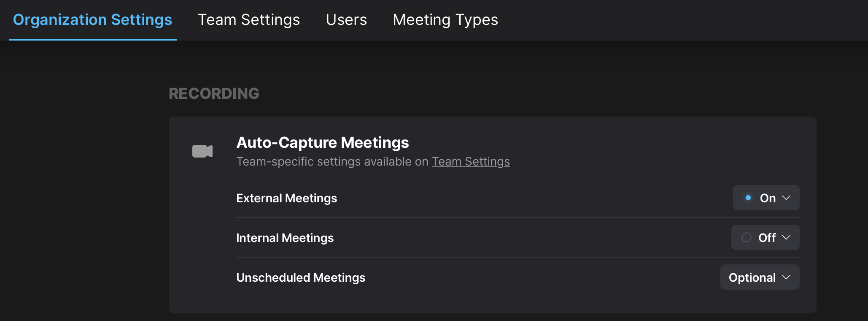The height and width of the screenshot is (321, 868).
Task: Click the External Meetings row label
Action: (286, 198)
